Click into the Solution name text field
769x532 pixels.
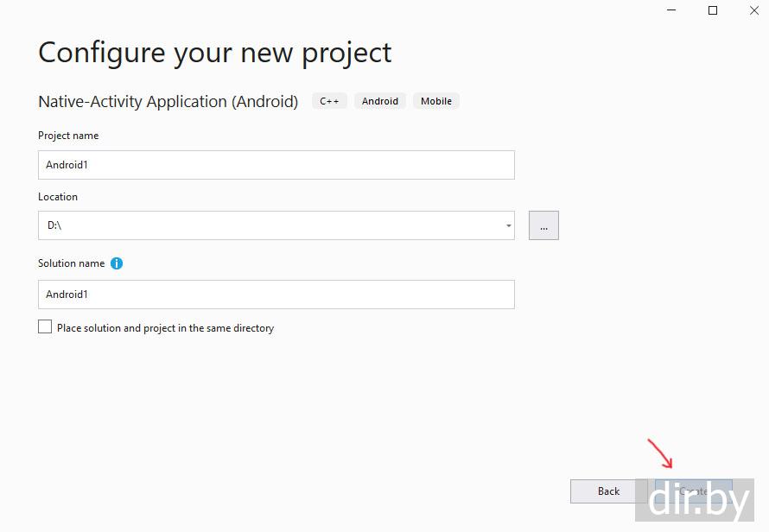coord(276,294)
